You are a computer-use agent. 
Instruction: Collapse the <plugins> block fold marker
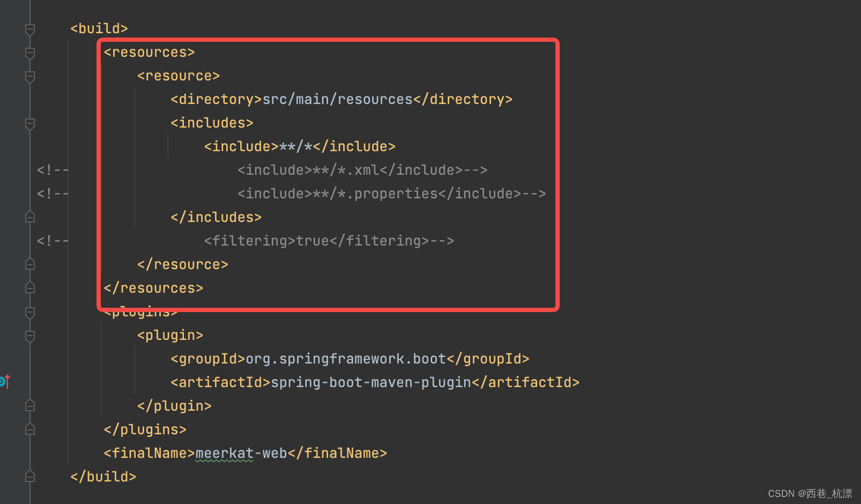point(30,313)
